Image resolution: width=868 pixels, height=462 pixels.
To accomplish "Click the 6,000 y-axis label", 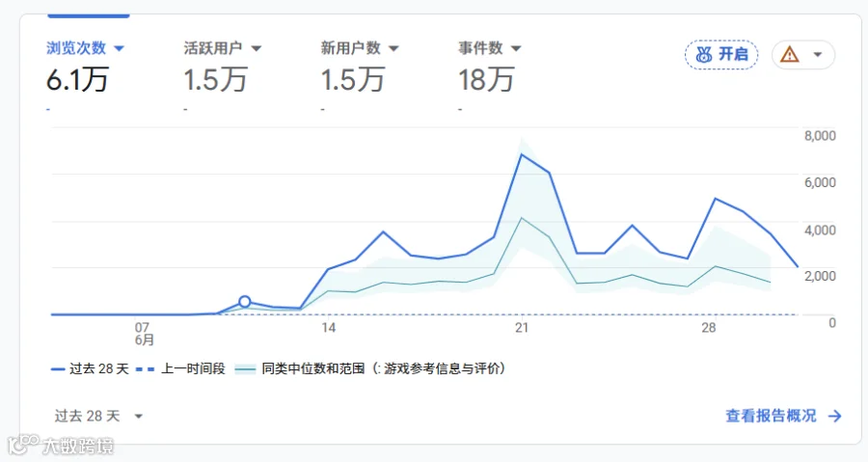I will coord(820,182).
